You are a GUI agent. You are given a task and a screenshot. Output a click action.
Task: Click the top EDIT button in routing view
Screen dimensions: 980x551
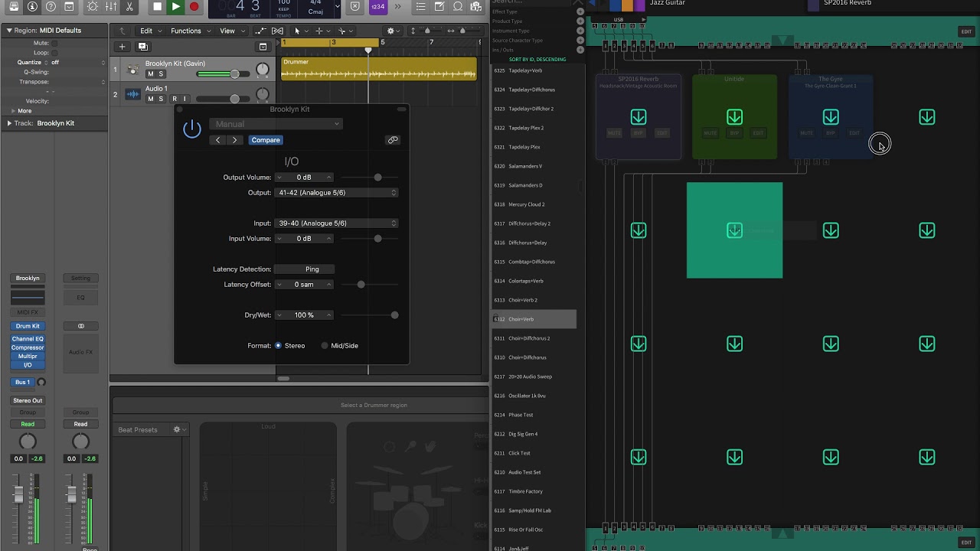pos(966,31)
